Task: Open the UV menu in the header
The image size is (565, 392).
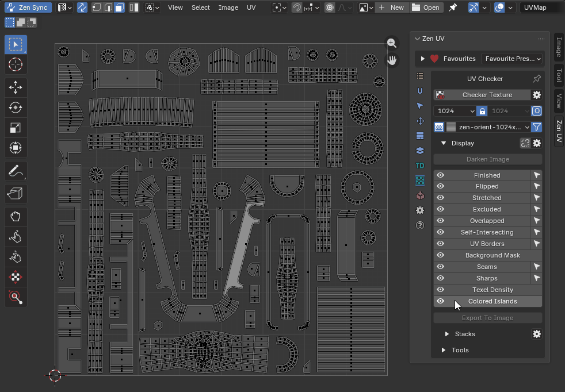Action: click(251, 7)
